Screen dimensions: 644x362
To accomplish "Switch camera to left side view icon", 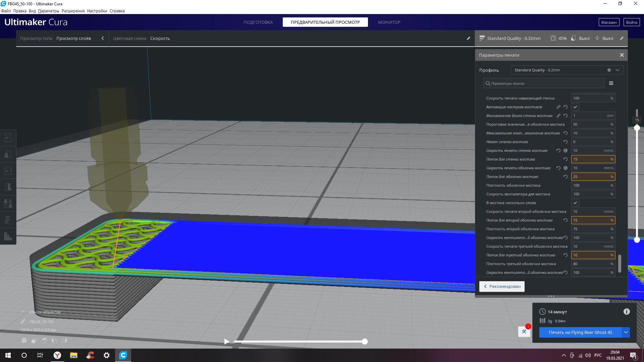I will coord(54,341).
